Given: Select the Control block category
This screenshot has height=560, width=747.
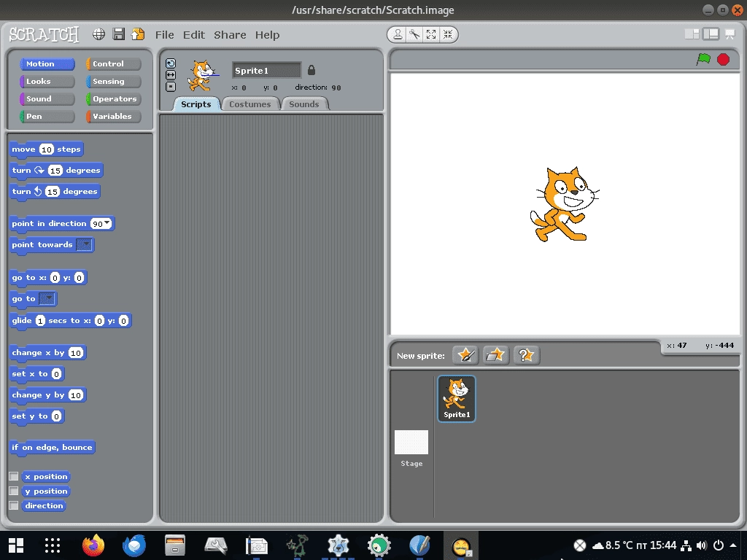Looking at the screenshot, I should 113,64.
